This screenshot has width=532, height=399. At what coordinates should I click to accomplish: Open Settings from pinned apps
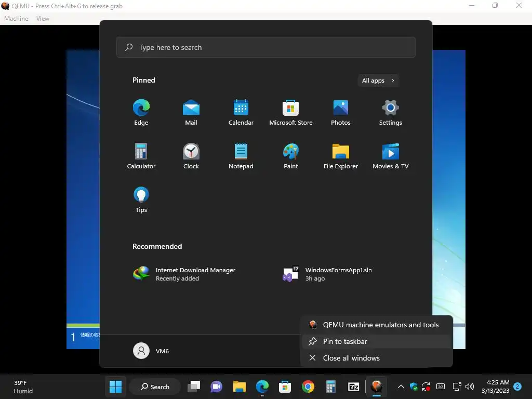pyautogui.click(x=391, y=112)
